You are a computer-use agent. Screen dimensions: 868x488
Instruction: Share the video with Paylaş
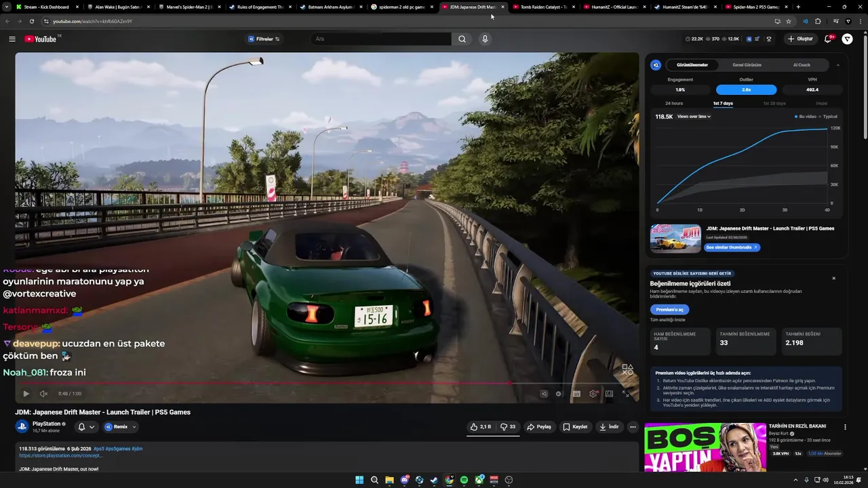coord(539,427)
